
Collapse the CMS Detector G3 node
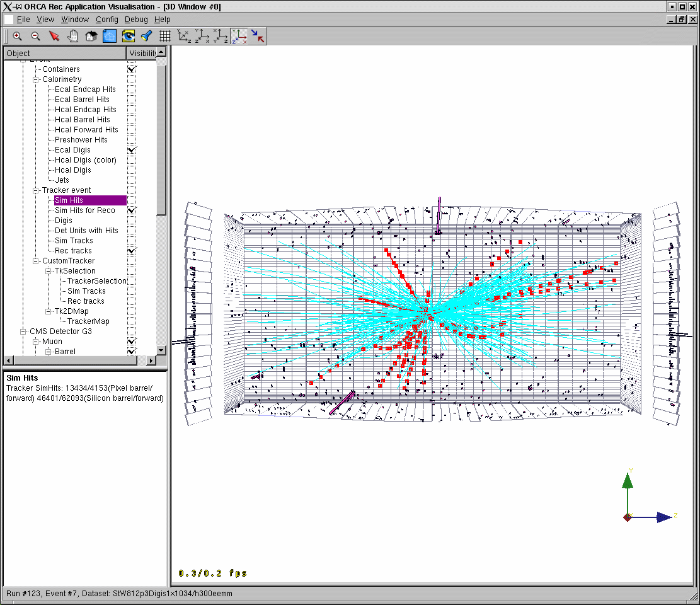coord(23,331)
